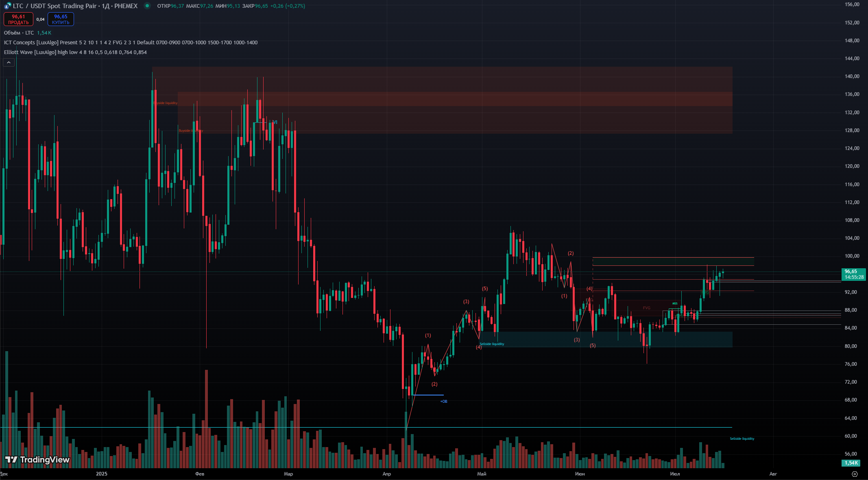Click the ЗАКР close value in header
The image size is (868, 480).
[255, 6]
